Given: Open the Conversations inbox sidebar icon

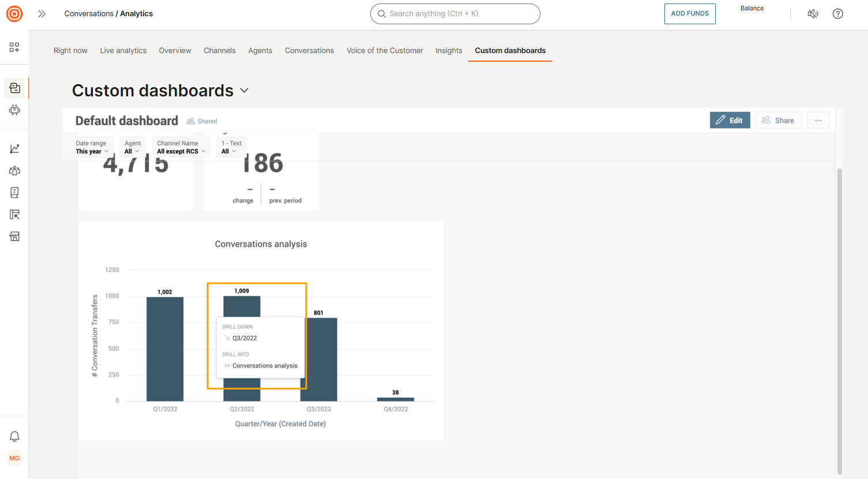Looking at the screenshot, I should point(14,88).
